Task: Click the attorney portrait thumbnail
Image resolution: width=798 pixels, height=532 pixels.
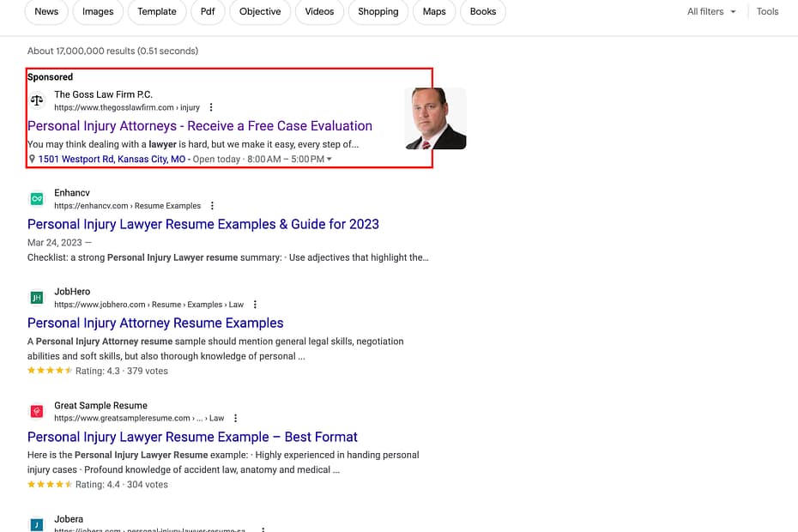Action: [x=435, y=118]
